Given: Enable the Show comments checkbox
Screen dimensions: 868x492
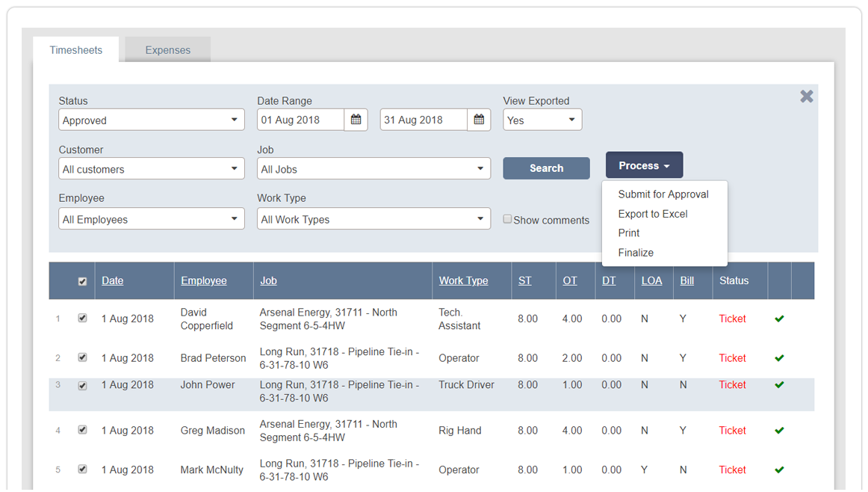Looking at the screenshot, I should [x=507, y=218].
